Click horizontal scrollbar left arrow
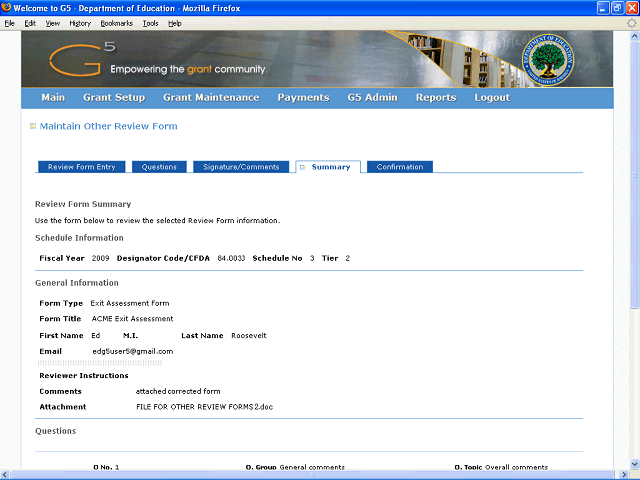 [x=4, y=475]
